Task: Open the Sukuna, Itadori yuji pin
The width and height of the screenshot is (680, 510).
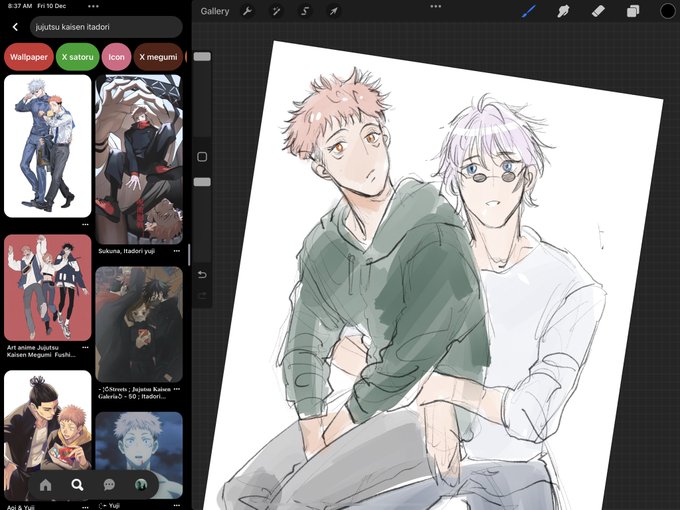Action: point(139,160)
